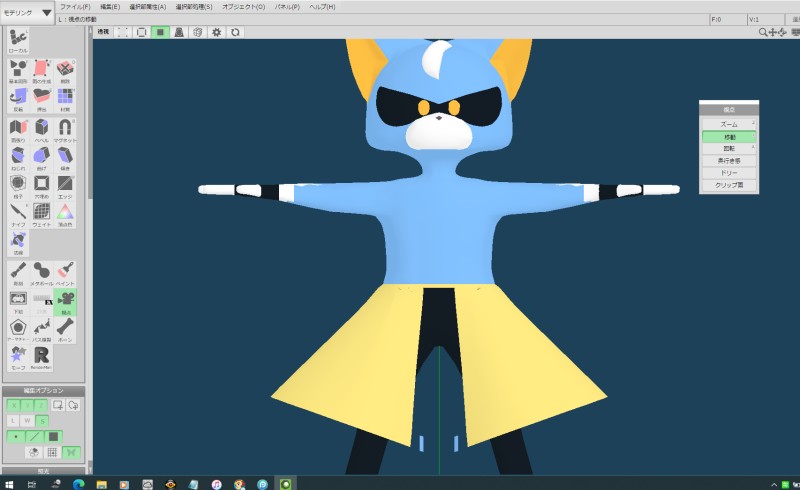Open the オブジェクト(O) menu
This screenshot has width=800, height=490.
tap(243, 7)
